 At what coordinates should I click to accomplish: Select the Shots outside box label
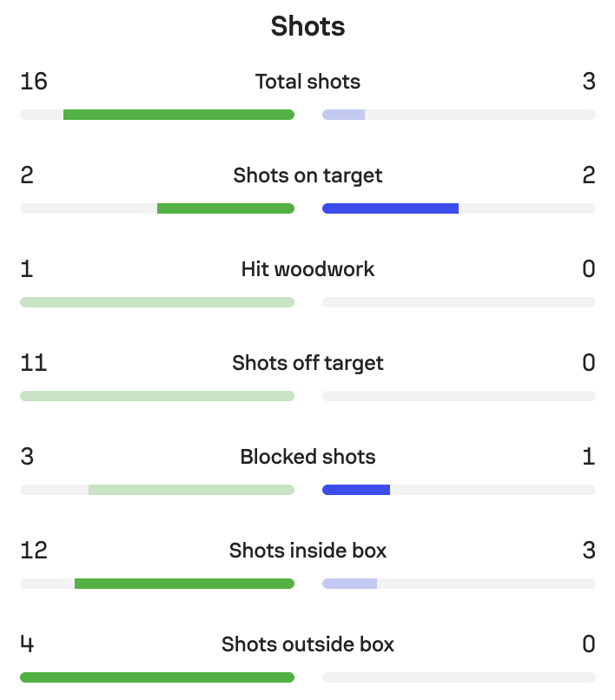(307, 644)
